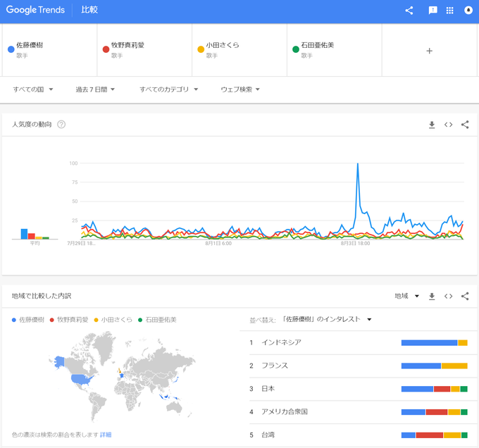Click the red dot beside 牧野真莉愛
This screenshot has width=479, height=448.
point(106,49)
